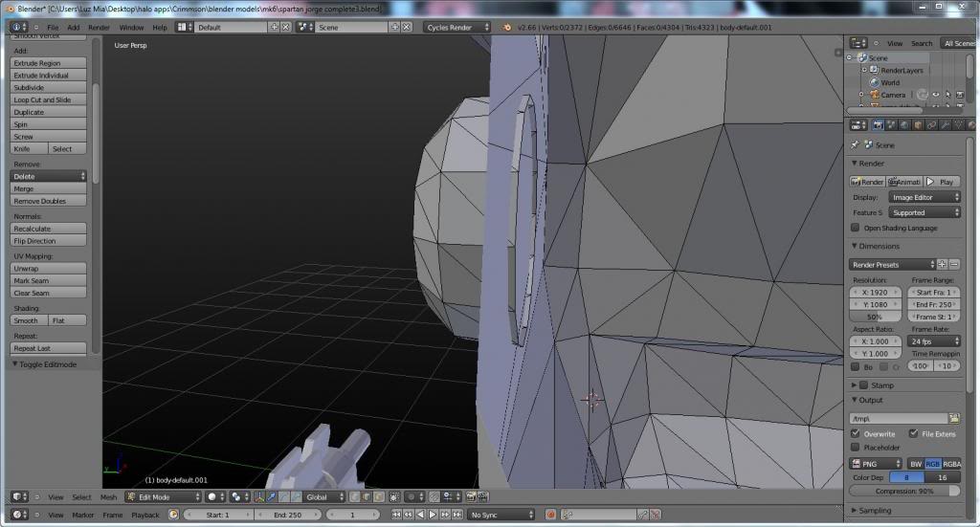Open the Window menu
The width and height of the screenshot is (980, 527).
click(x=131, y=28)
